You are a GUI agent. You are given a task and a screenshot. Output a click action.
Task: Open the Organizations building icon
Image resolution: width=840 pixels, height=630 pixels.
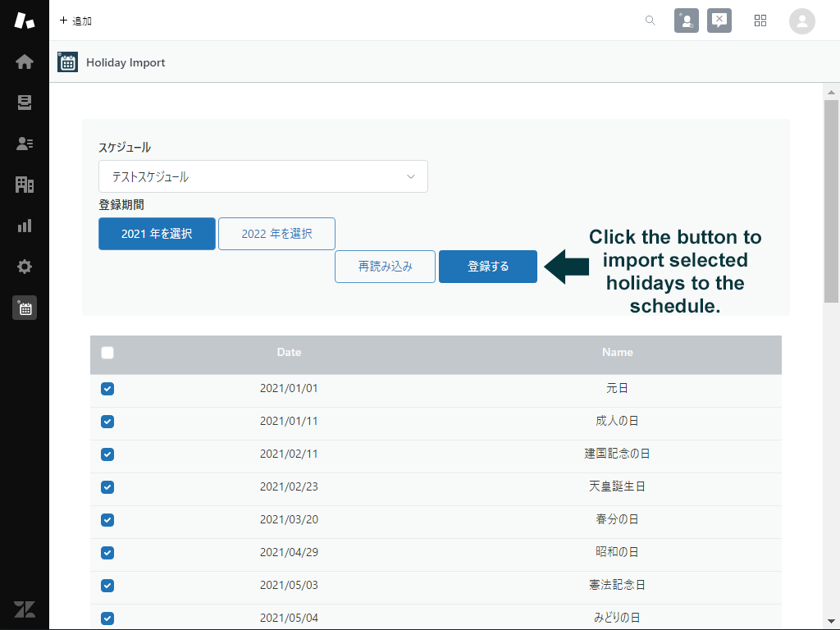(x=25, y=185)
